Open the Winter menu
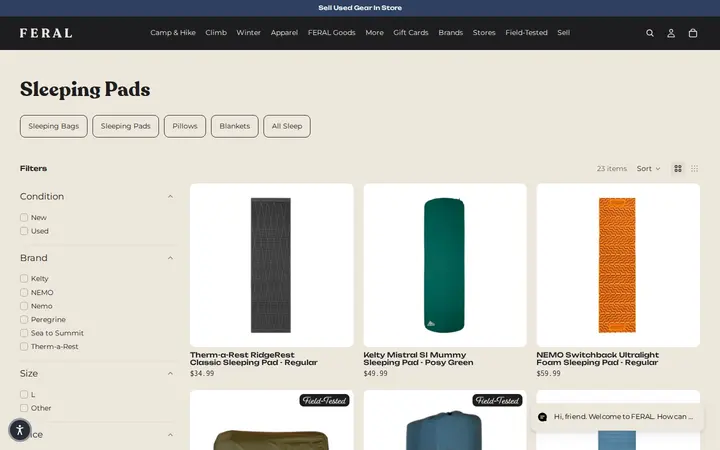 (248, 33)
